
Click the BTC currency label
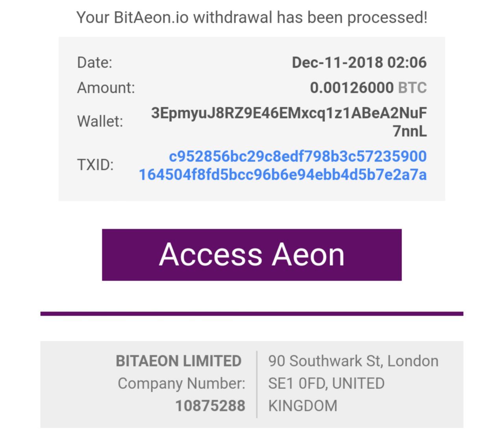[412, 88]
